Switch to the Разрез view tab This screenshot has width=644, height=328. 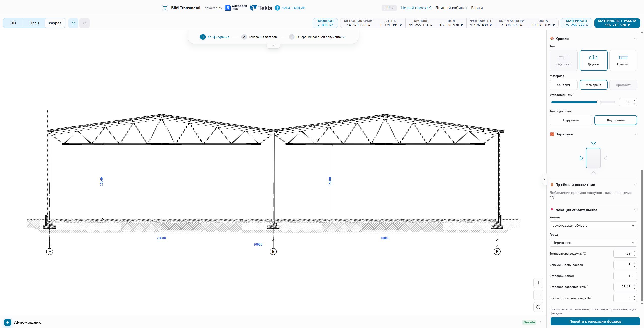click(x=55, y=23)
